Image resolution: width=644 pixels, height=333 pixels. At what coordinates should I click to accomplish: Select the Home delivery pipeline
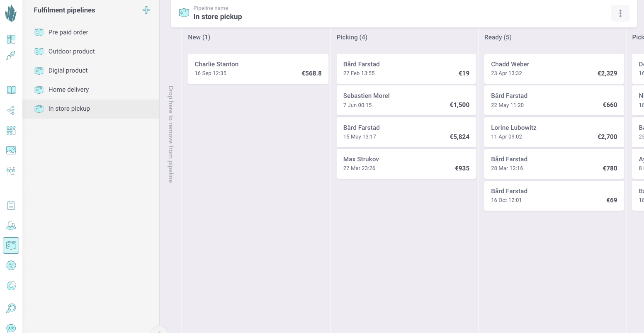(x=69, y=90)
